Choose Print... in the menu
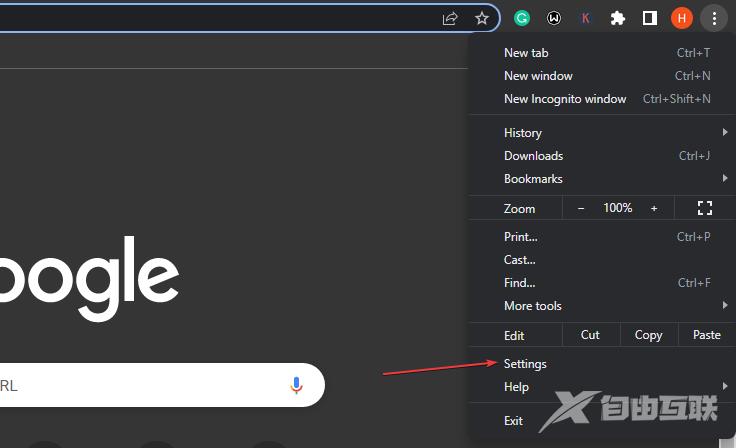The image size is (736, 448). 602,237
